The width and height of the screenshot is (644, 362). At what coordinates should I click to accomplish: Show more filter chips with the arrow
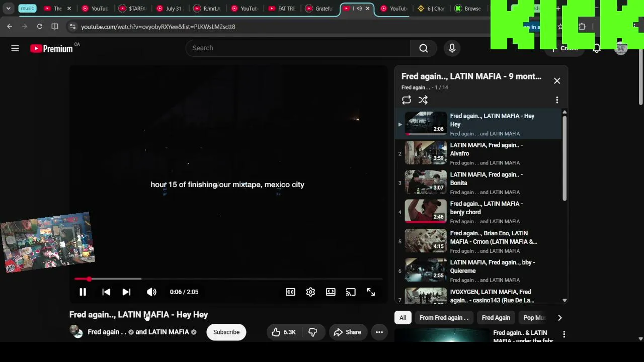pyautogui.click(x=559, y=318)
